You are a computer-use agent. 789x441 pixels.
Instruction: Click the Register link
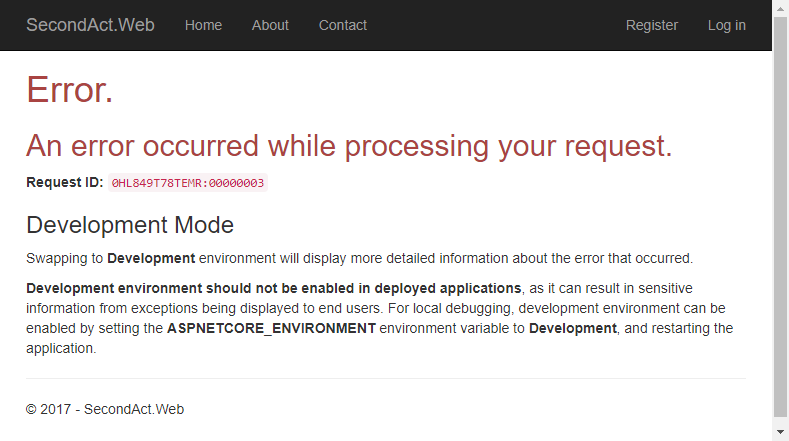652,25
